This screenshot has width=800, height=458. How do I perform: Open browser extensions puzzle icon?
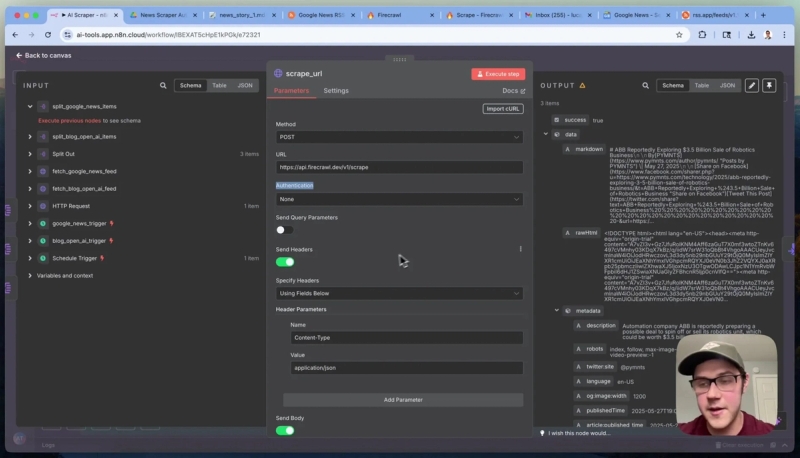[703, 35]
